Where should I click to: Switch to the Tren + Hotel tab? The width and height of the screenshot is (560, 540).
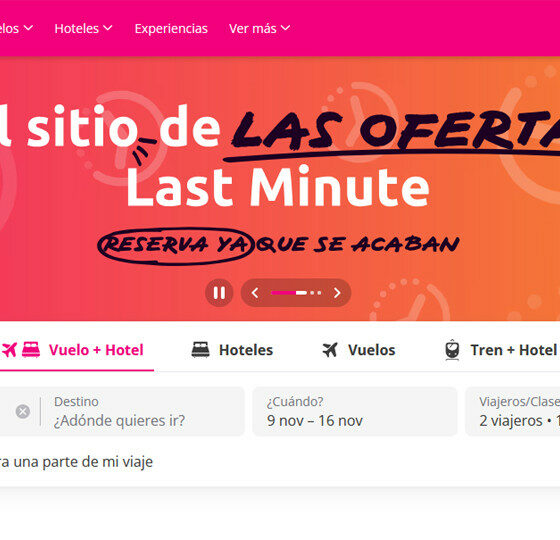[x=501, y=350]
